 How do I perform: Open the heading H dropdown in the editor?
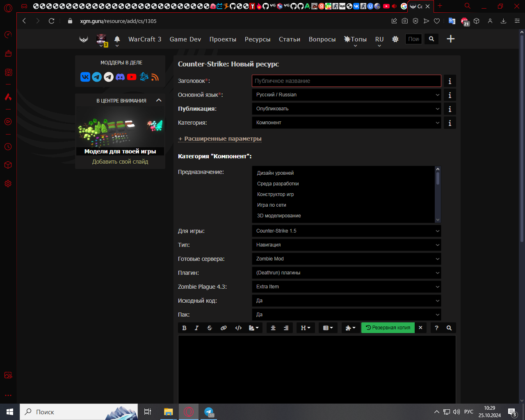(x=306, y=328)
